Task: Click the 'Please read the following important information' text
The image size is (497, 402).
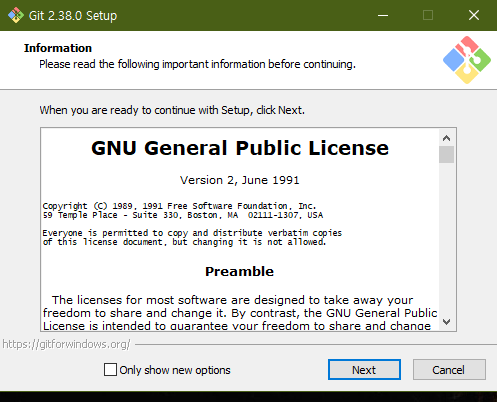Action: 197,64
